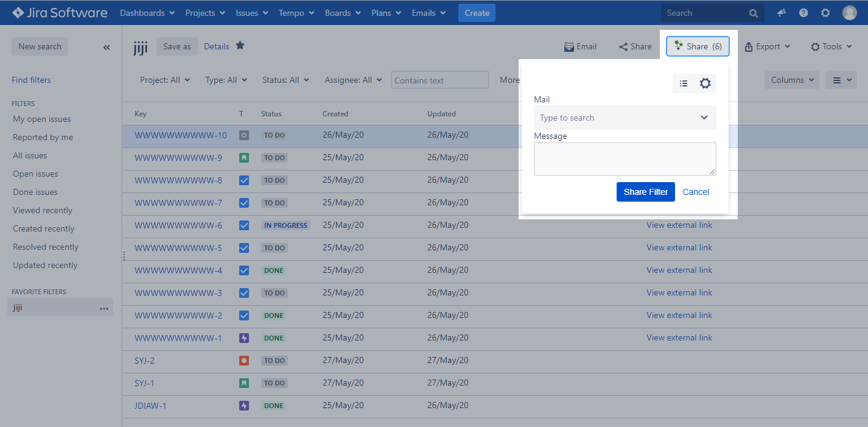868x427 pixels.
Task: Cancel the share filter dialog
Action: pos(696,192)
